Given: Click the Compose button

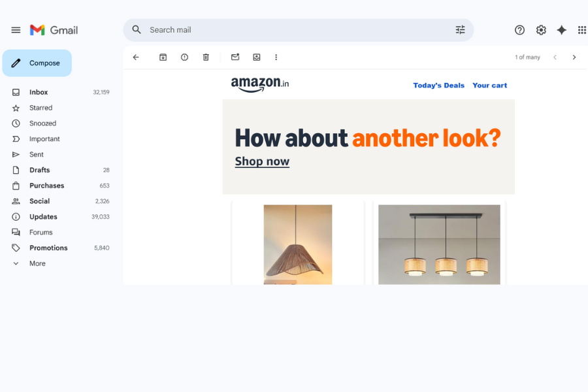Looking at the screenshot, I should click(37, 63).
